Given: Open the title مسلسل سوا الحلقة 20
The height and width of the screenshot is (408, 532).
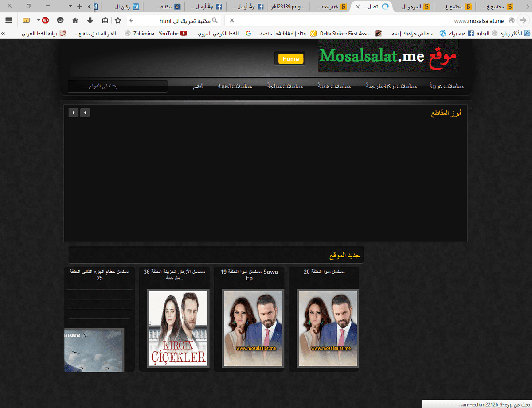Looking at the screenshot, I should click(x=325, y=272).
